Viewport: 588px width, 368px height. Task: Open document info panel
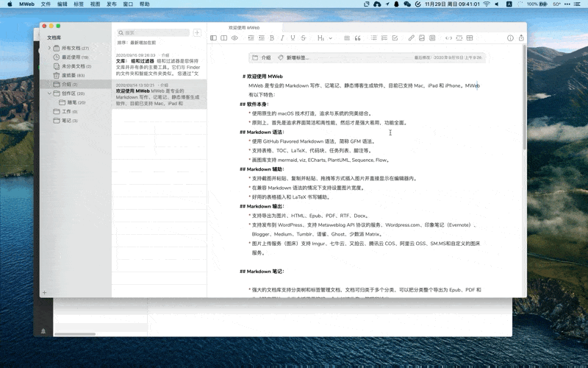pos(510,38)
